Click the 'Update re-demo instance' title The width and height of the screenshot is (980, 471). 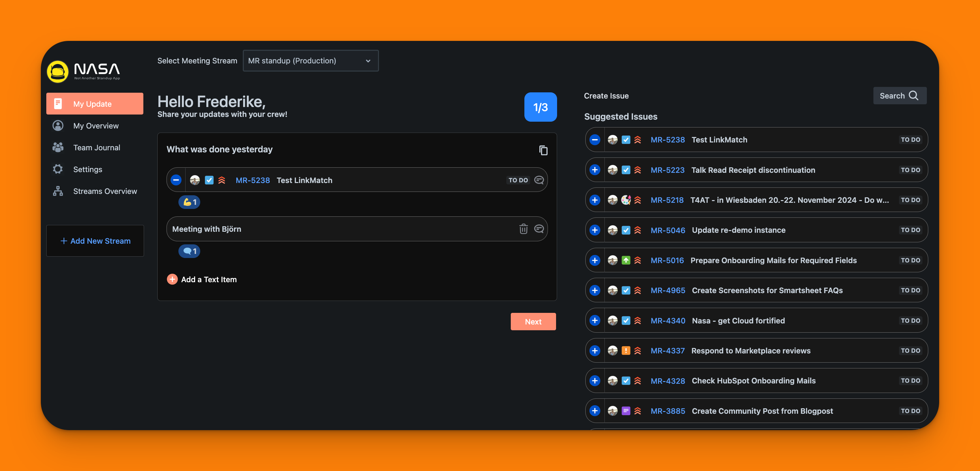[739, 230]
